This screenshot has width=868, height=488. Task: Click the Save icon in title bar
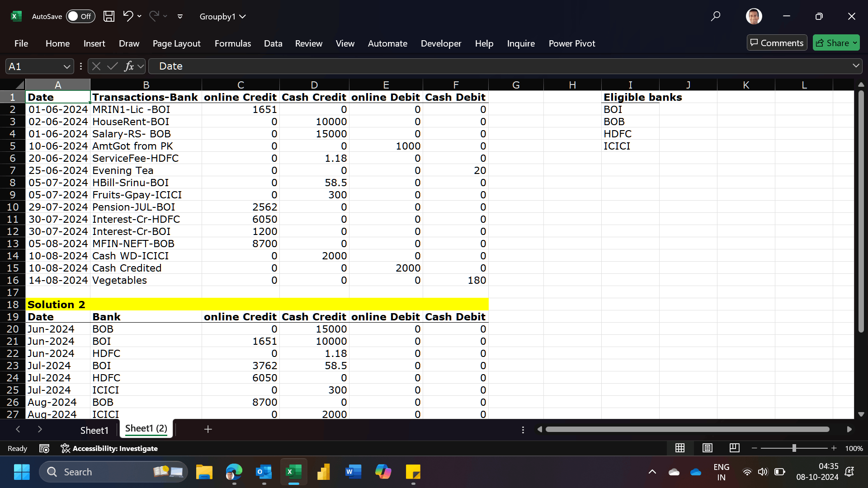(x=109, y=16)
